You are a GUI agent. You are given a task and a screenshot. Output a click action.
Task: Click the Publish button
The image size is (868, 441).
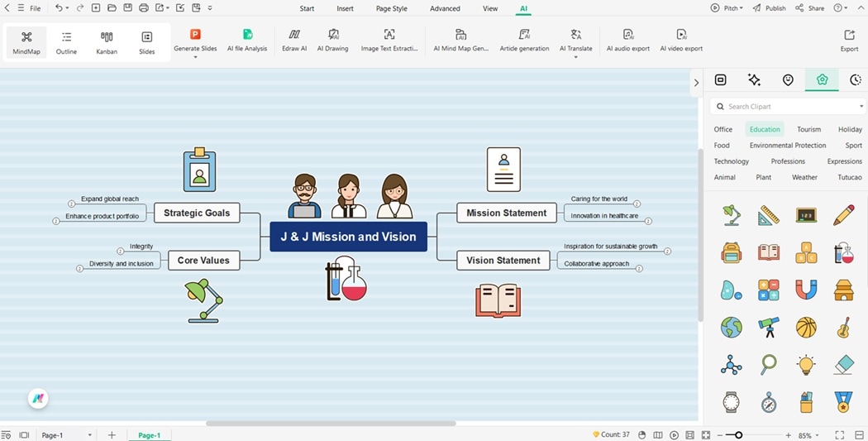tap(770, 8)
